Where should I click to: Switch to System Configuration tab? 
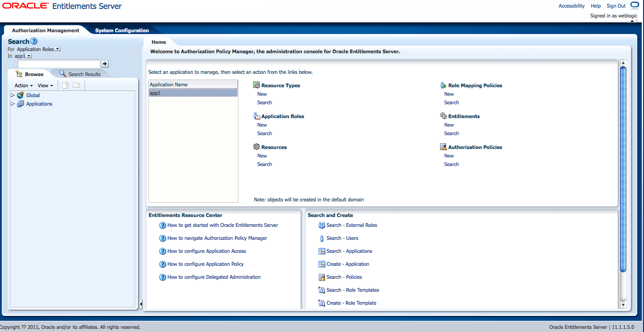tap(122, 30)
